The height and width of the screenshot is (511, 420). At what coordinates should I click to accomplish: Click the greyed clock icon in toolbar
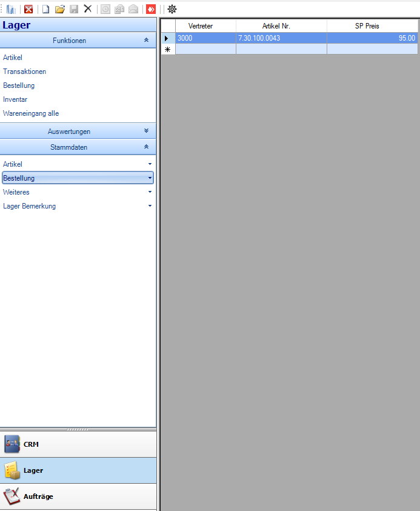pyautogui.click(x=105, y=9)
